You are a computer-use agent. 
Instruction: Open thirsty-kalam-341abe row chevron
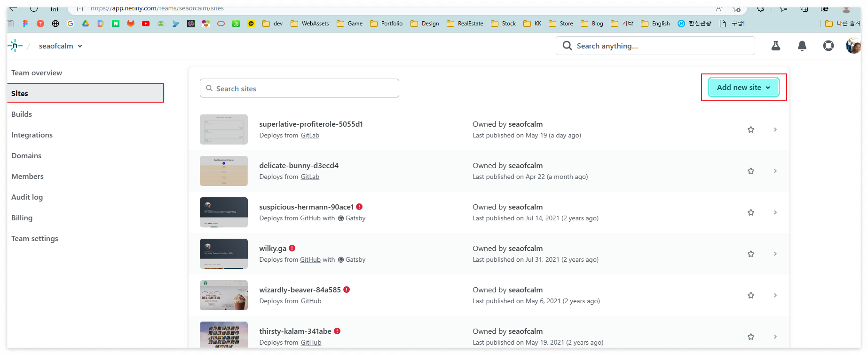775,337
